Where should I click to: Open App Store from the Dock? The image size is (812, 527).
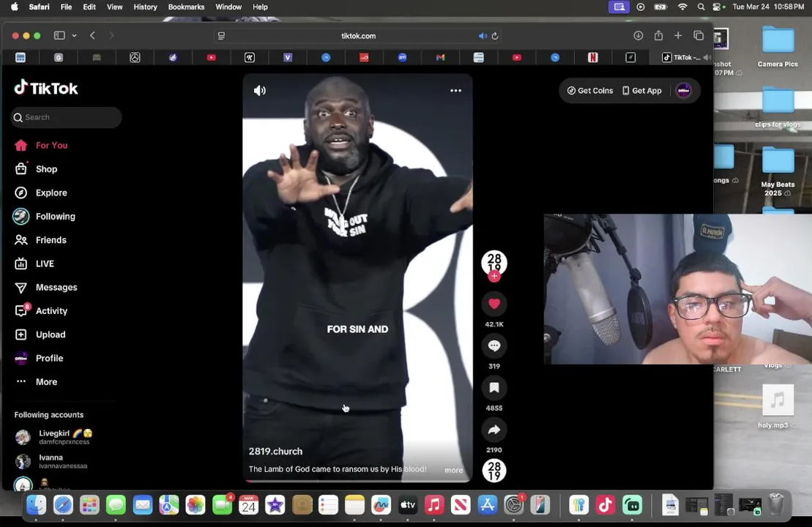coord(488,505)
